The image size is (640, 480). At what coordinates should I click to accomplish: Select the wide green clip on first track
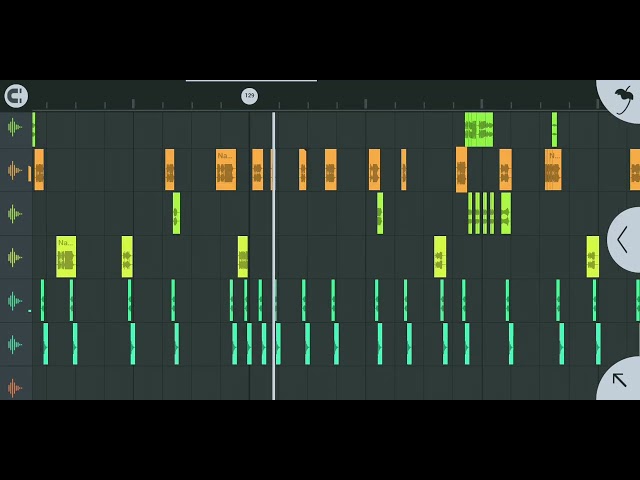[479, 129]
